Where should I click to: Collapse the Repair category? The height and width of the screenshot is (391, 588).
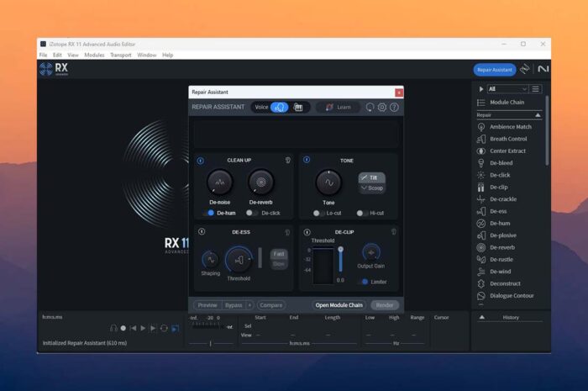point(538,115)
